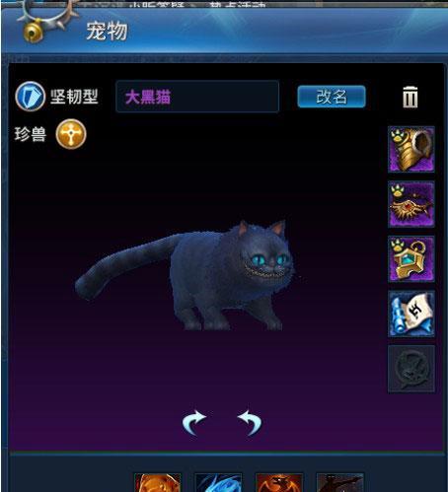Click the curved arrow pointing left
448x492 pixels.
[x=250, y=422]
